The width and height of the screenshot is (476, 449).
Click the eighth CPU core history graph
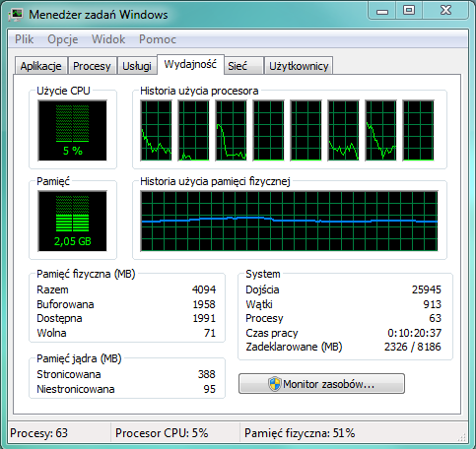click(418, 131)
